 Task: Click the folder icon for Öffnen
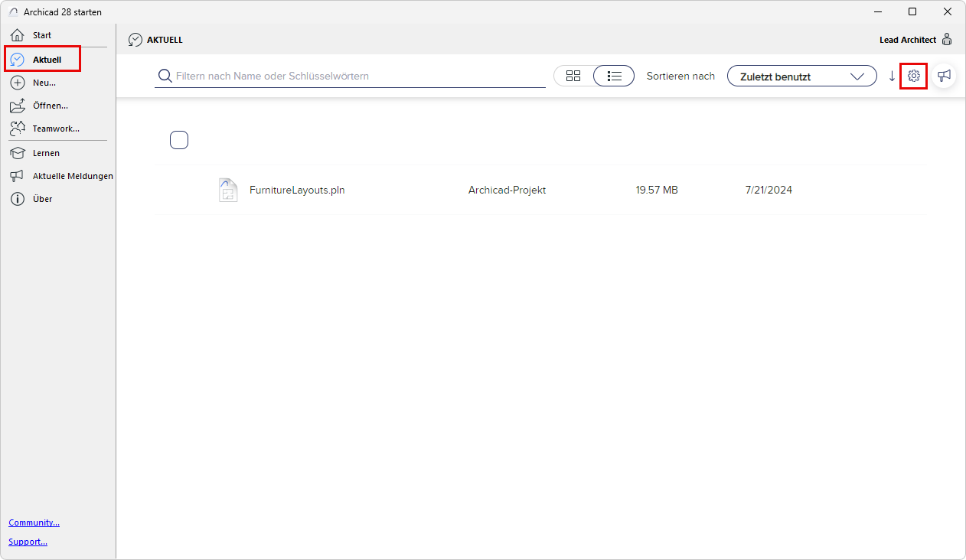18,106
